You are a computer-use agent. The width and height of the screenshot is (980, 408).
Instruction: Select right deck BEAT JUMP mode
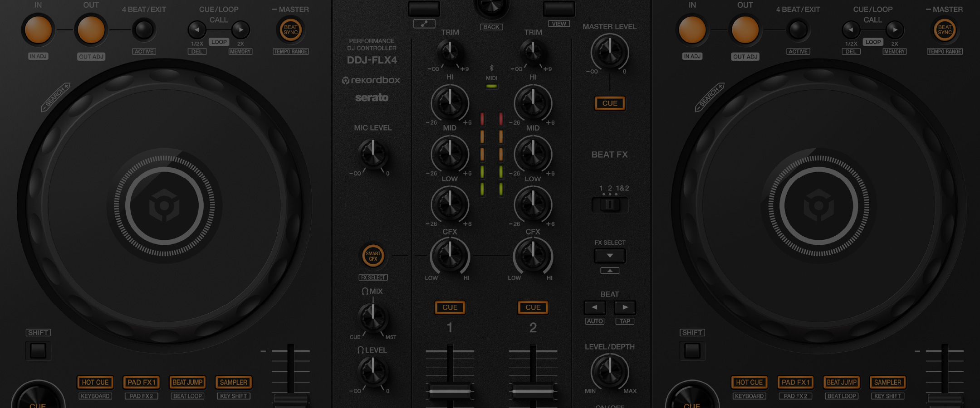click(842, 382)
